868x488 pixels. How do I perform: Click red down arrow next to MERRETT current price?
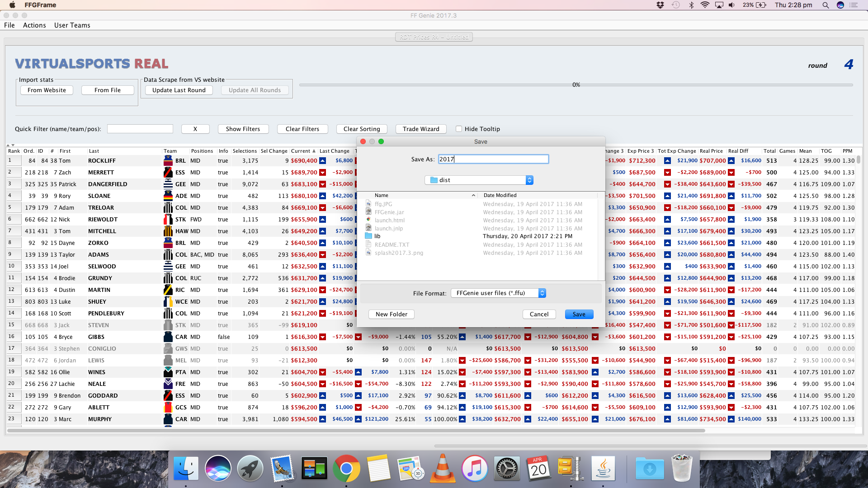322,172
